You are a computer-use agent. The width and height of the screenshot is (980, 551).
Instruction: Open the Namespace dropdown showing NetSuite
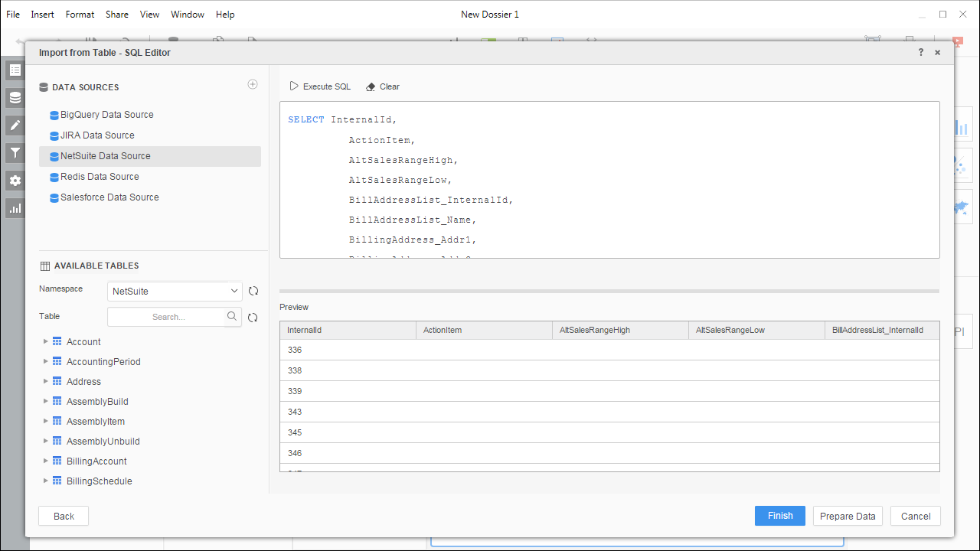click(175, 292)
